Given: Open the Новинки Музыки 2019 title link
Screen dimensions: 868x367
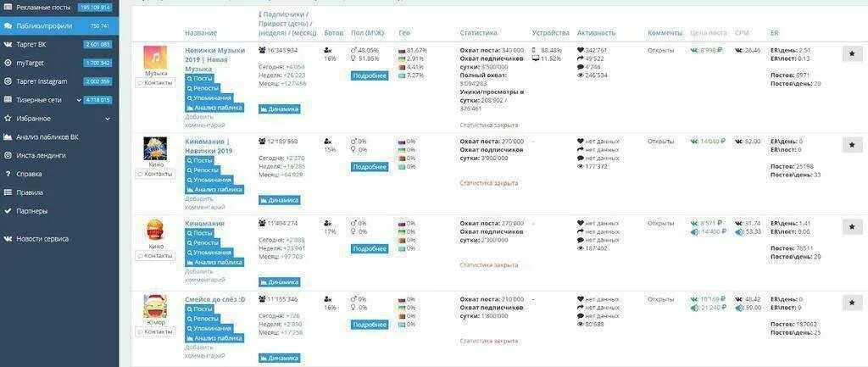Looking at the screenshot, I should coord(214,59).
